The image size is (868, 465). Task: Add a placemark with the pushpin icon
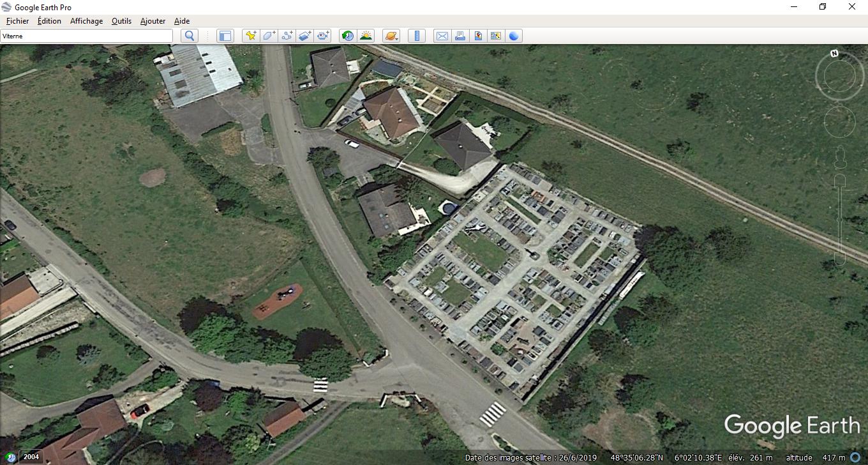pos(251,36)
